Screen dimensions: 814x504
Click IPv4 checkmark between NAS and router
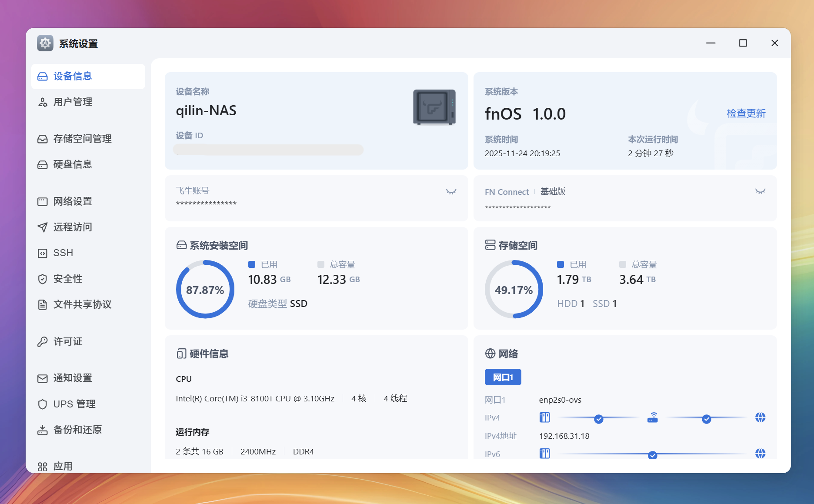click(x=599, y=419)
